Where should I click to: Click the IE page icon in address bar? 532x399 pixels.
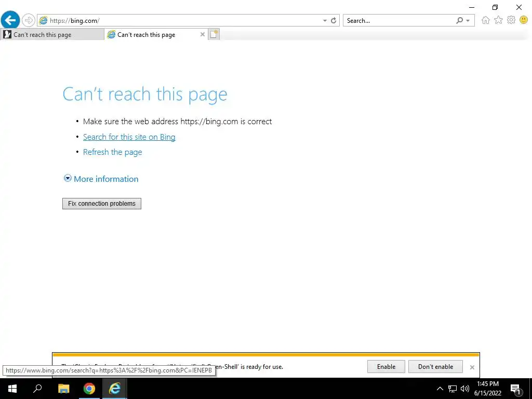pyautogui.click(x=43, y=20)
